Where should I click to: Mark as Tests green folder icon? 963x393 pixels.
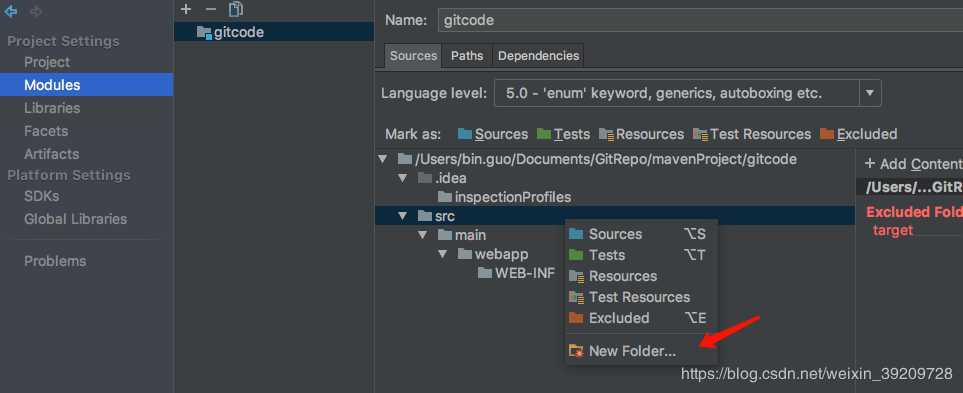(544, 134)
